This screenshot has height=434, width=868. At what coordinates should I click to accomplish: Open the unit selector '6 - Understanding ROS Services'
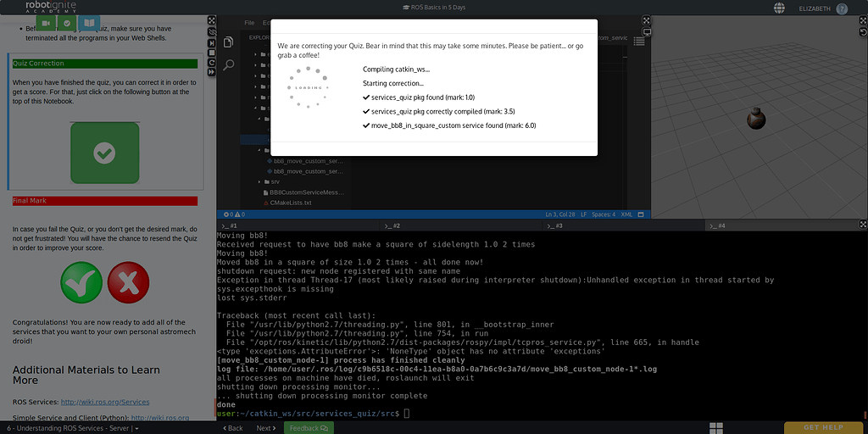[72, 428]
